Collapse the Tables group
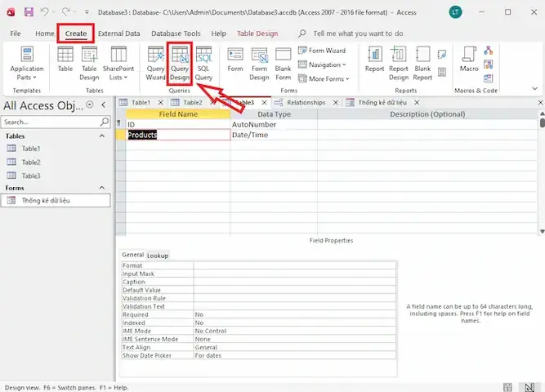The height and width of the screenshot is (392, 545). [x=102, y=136]
